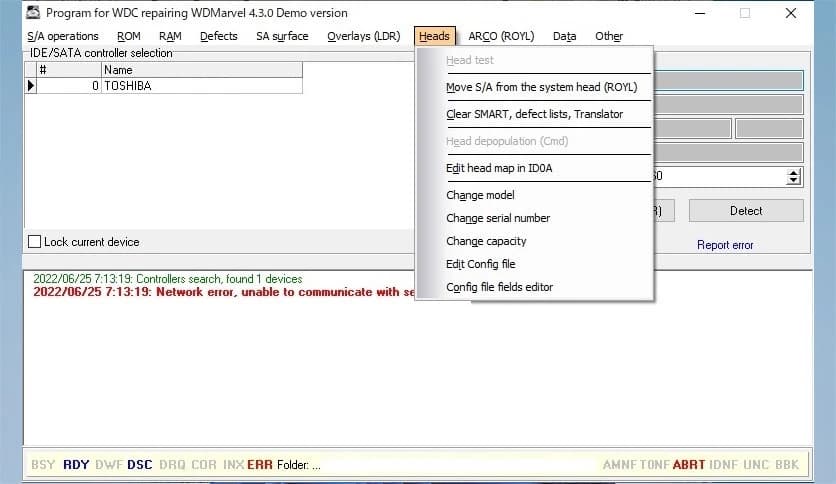The image size is (836, 484).
Task: Click the ABRT status indicator
Action: [689, 465]
